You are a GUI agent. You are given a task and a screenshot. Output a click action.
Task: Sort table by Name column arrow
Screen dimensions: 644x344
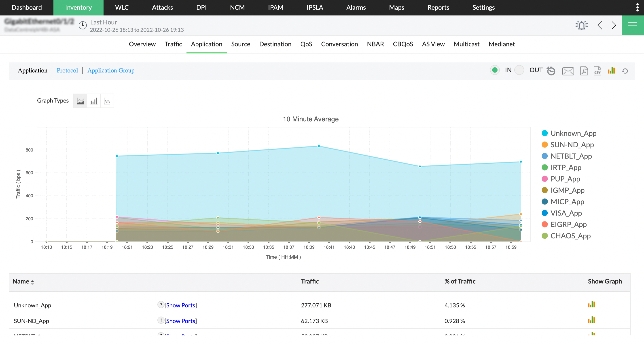click(x=32, y=282)
